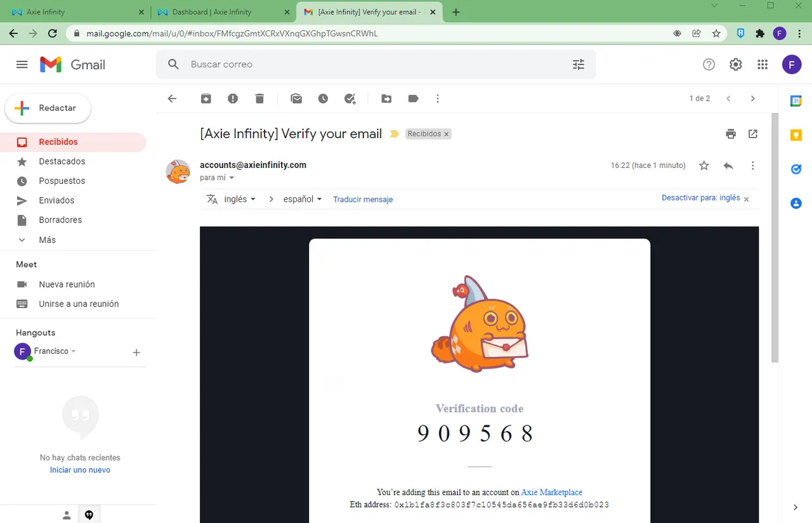
Task: Click the Buscar correo search field
Action: point(376,65)
